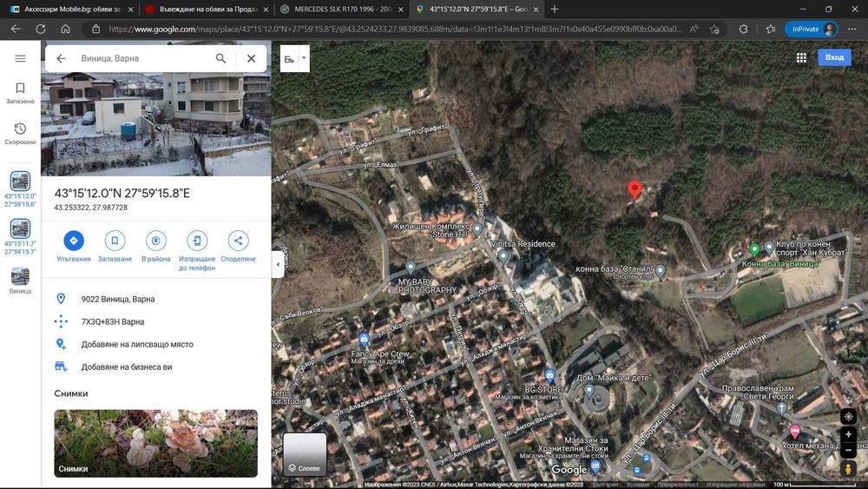Viewport: 868px width, 489px height.
Task: Click the magnifier search icon
Action: [x=220, y=58]
